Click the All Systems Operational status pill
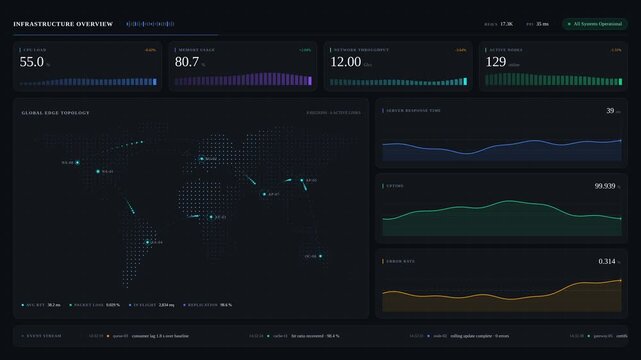 [595, 24]
